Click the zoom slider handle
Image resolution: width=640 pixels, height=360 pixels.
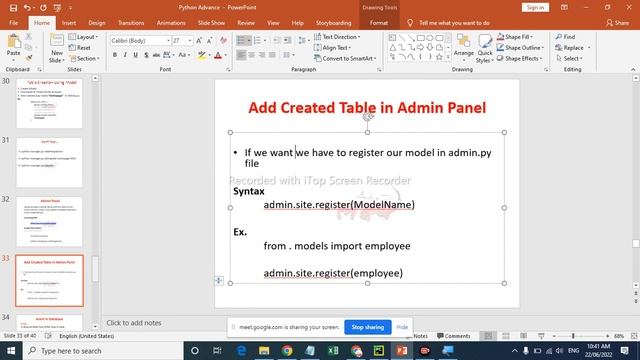[573, 336]
